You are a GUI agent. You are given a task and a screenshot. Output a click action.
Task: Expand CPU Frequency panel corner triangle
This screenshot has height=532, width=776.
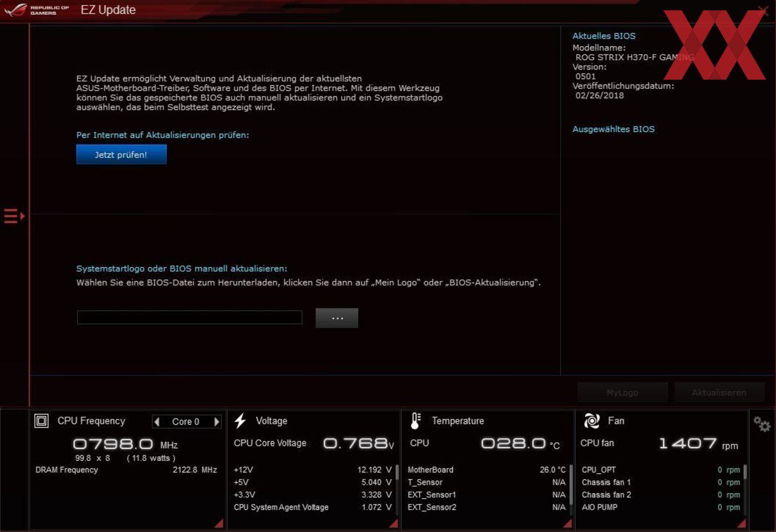pyautogui.click(x=220, y=523)
